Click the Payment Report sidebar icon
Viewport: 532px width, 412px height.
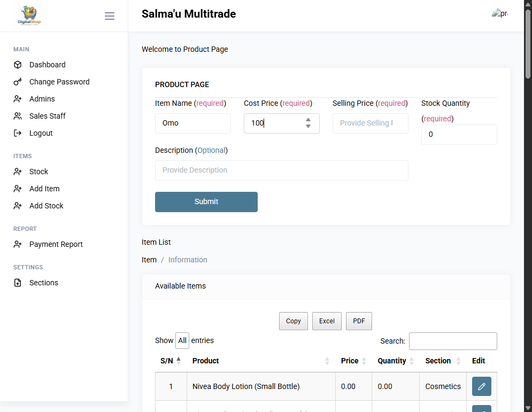click(18, 244)
